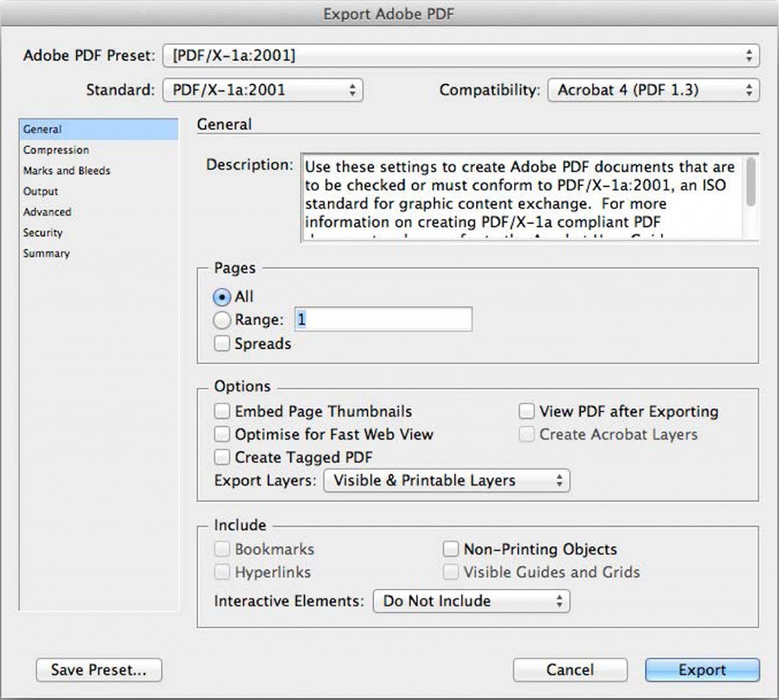
Task: Open the Standard dropdown menu
Action: [263, 90]
